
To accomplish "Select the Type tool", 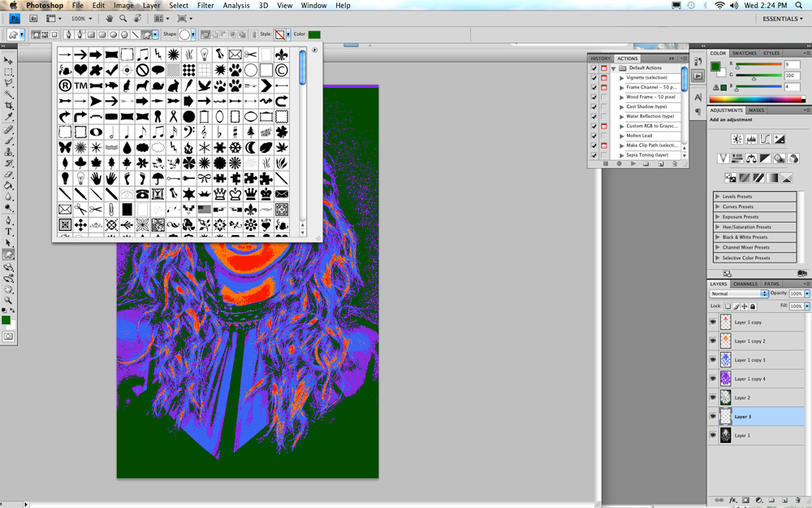I will (8, 232).
